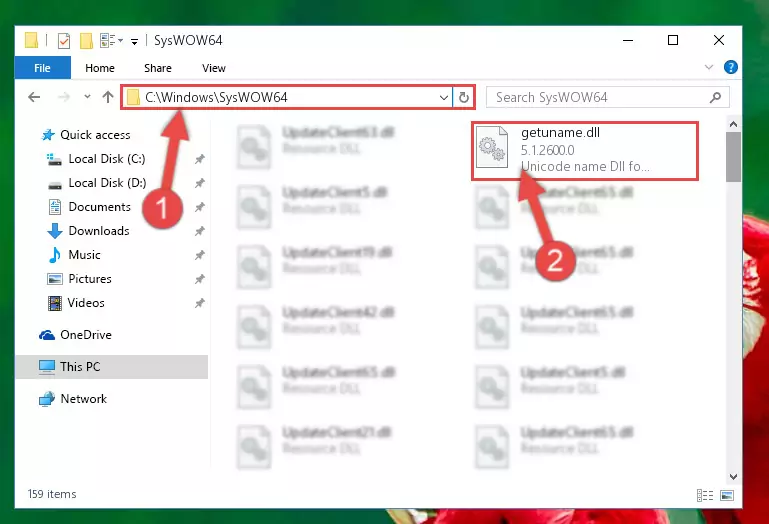Viewport: 769px width, 524px height.
Task: Unpin Local Disk (C:) using its pin icon
Action: point(200,159)
